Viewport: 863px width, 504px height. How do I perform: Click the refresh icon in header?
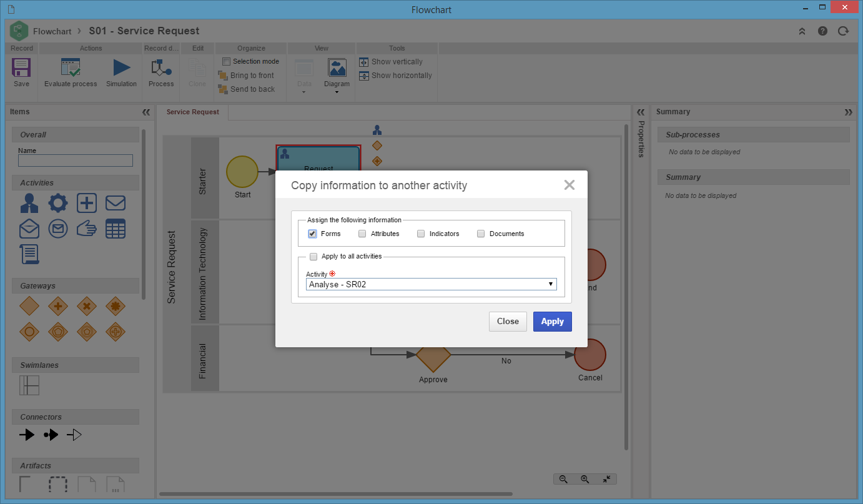click(x=843, y=31)
